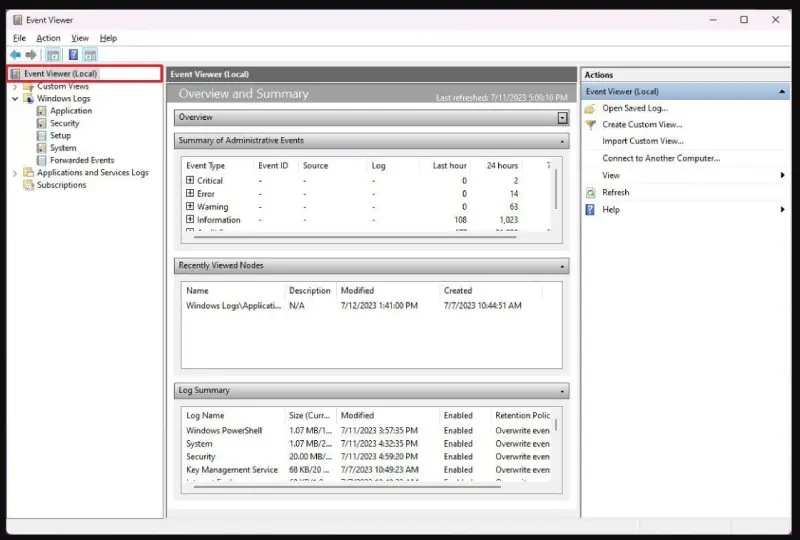Collapse the Summary of Administrative Events section
This screenshot has height=540, width=800.
pos(562,141)
